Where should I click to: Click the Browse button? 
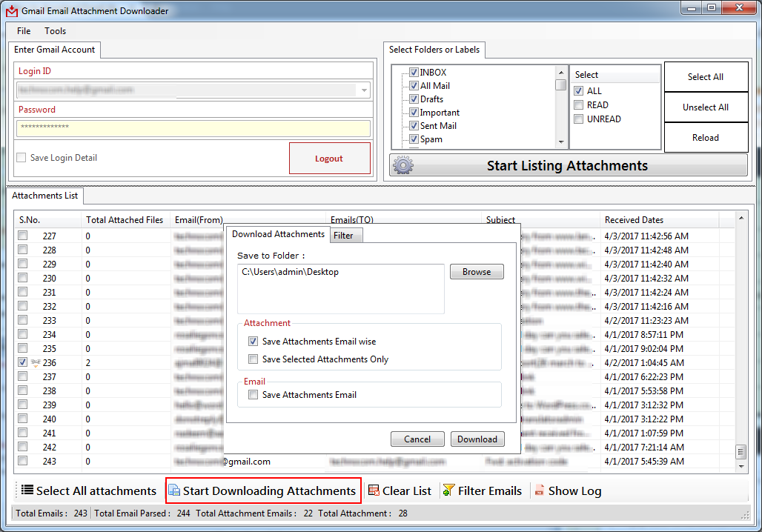(x=477, y=272)
